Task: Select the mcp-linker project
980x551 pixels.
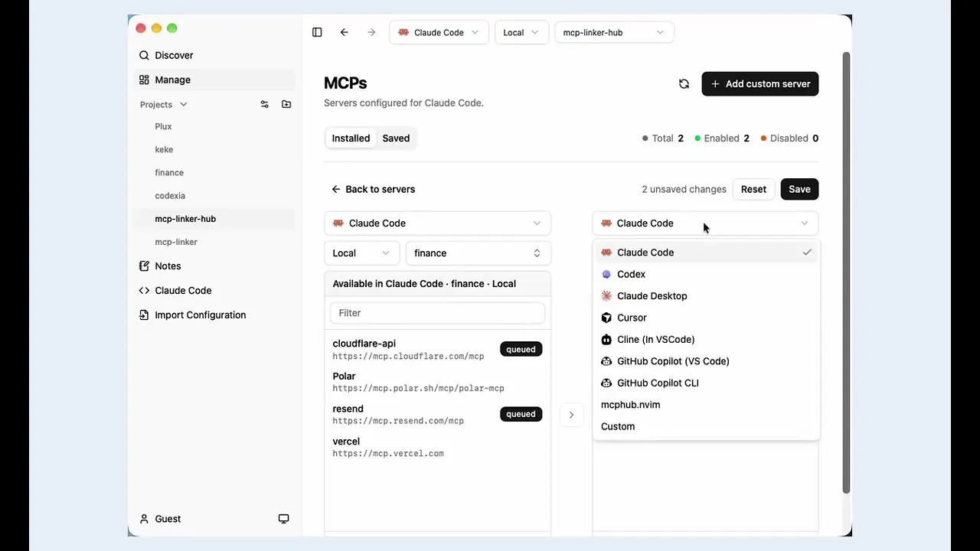Action: 214,242
